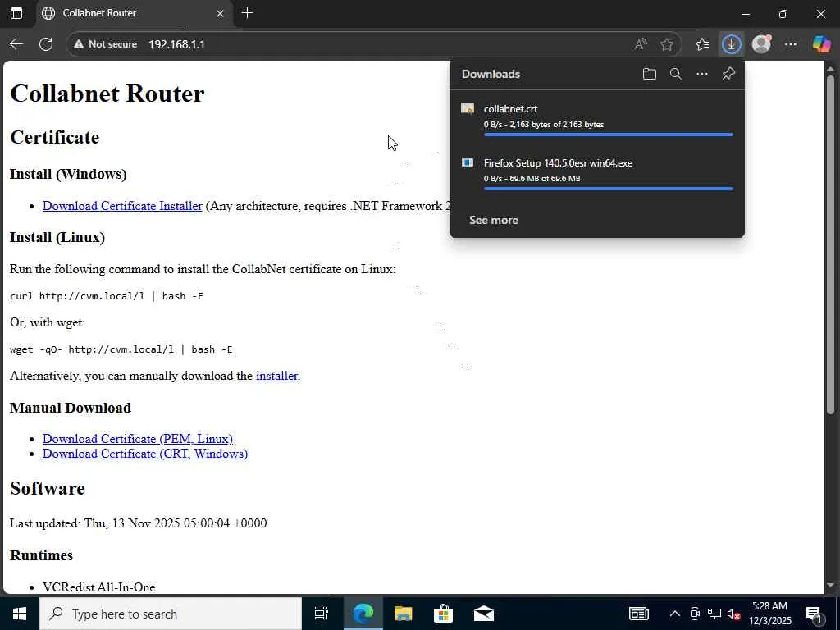Open tab actions menu icon
The height and width of the screenshot is (630, 840).
pos(16,13)
